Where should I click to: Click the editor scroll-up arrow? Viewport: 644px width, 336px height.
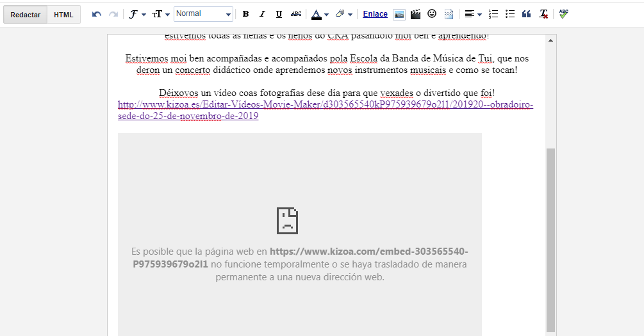[551, 40]
